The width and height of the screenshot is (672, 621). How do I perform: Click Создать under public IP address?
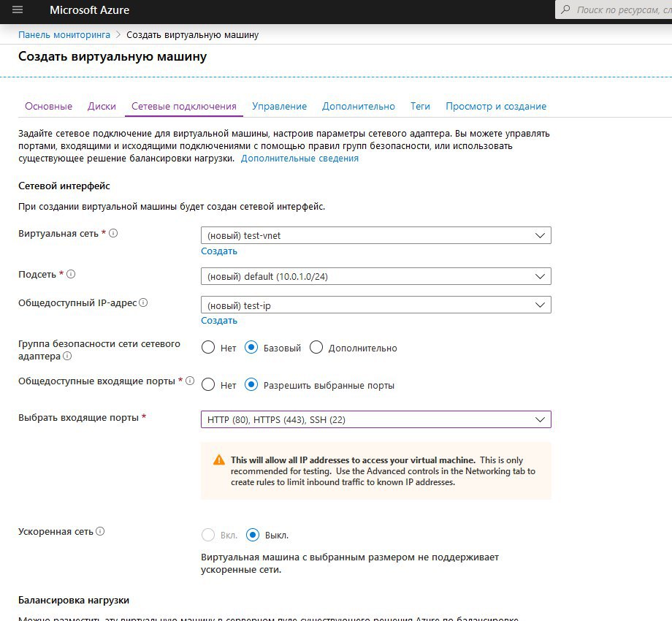pos(219,321)
